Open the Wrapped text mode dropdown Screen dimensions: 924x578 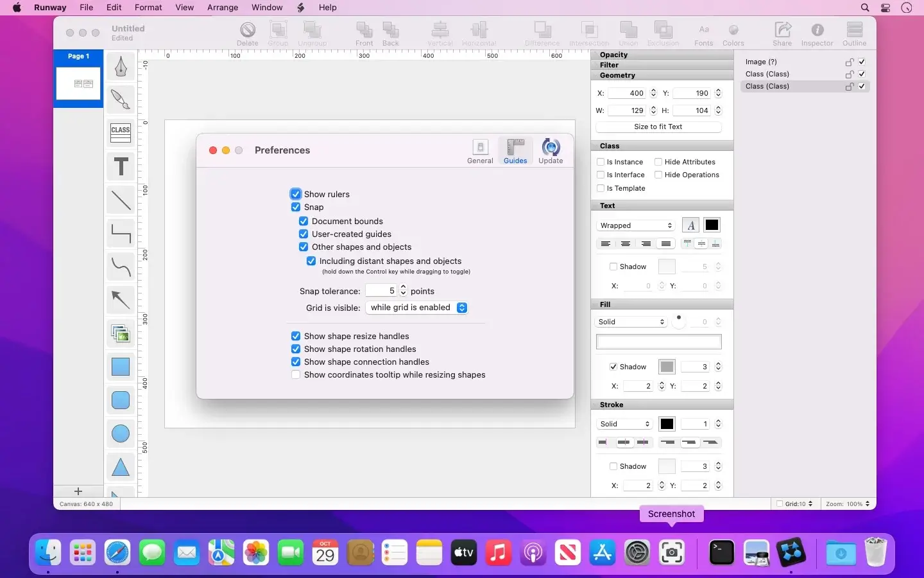[635, 225]
